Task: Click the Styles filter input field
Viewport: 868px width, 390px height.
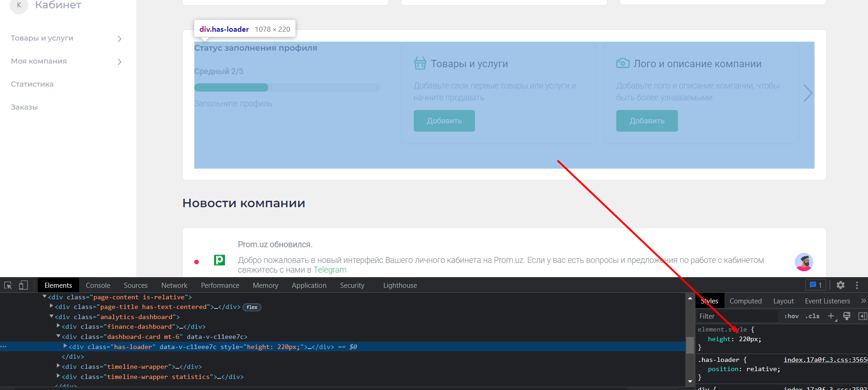Action: pyautogui.click(x=737, y=316)
